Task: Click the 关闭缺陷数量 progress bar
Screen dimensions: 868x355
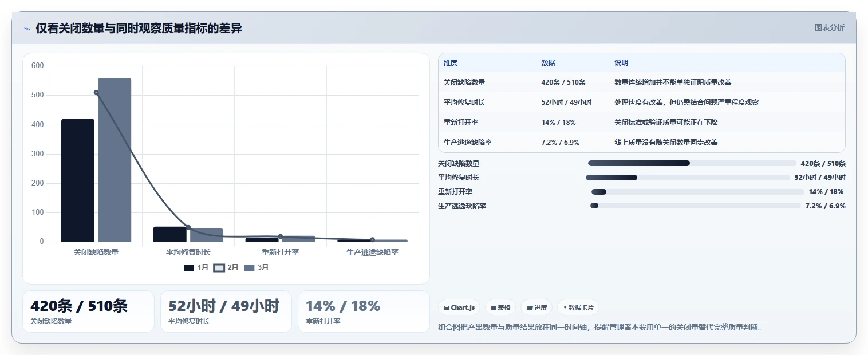Action: tap(692, 163)
